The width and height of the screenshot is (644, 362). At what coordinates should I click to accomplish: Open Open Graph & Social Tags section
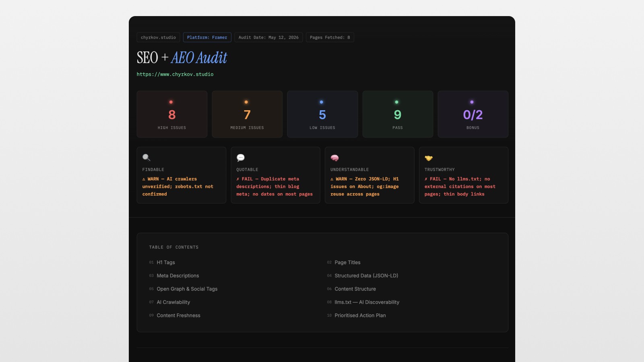tap(187, 289)
